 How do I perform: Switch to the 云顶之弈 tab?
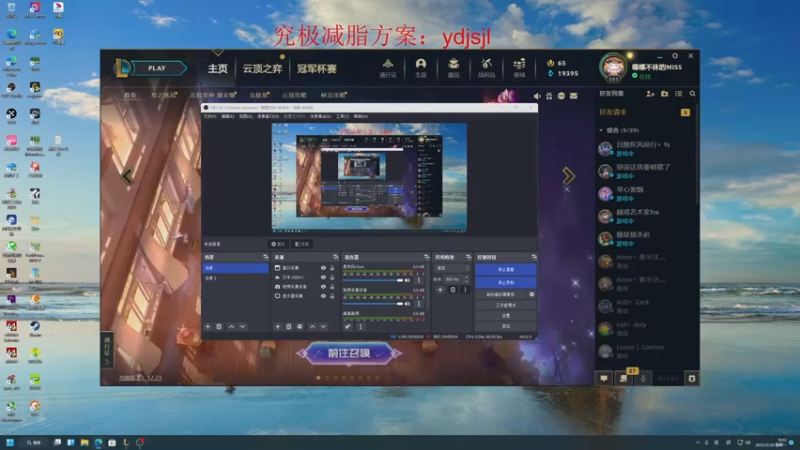(262, 68)
